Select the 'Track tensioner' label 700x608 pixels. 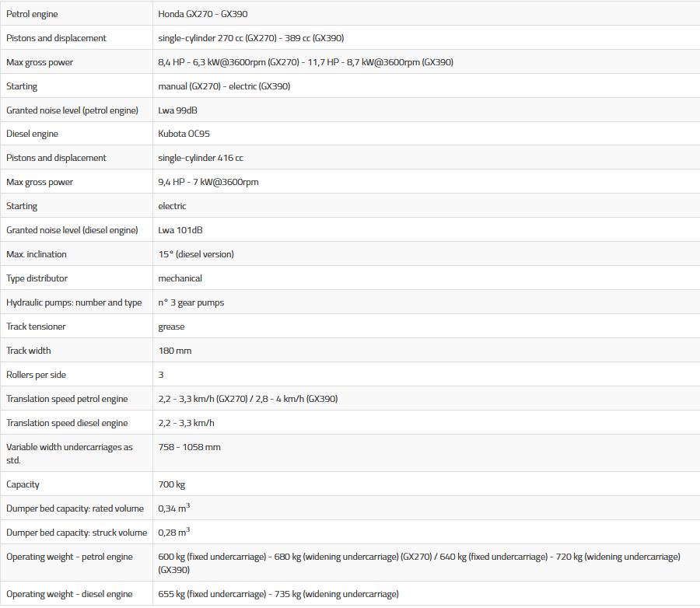[x=36, y=327]
